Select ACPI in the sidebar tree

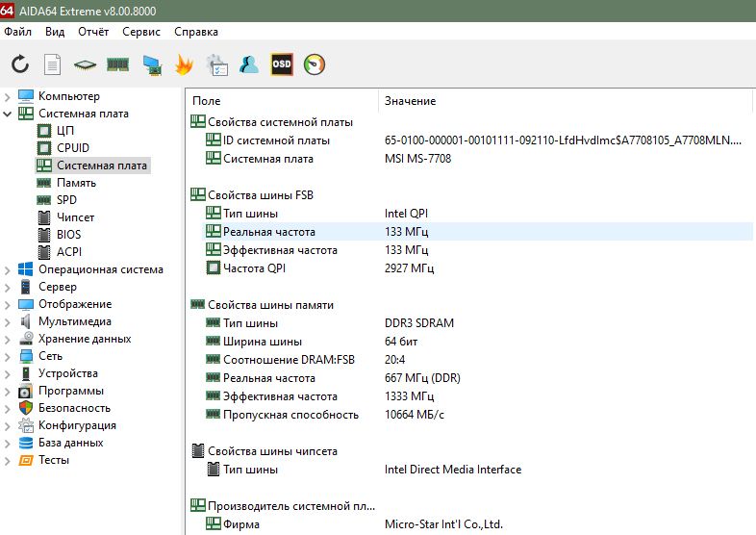pos(69,252)
